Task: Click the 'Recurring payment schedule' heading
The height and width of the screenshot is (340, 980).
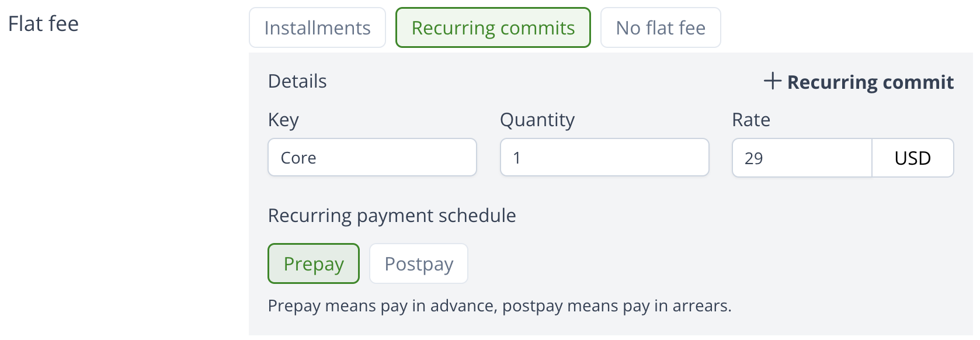Action: pos(392,216)
